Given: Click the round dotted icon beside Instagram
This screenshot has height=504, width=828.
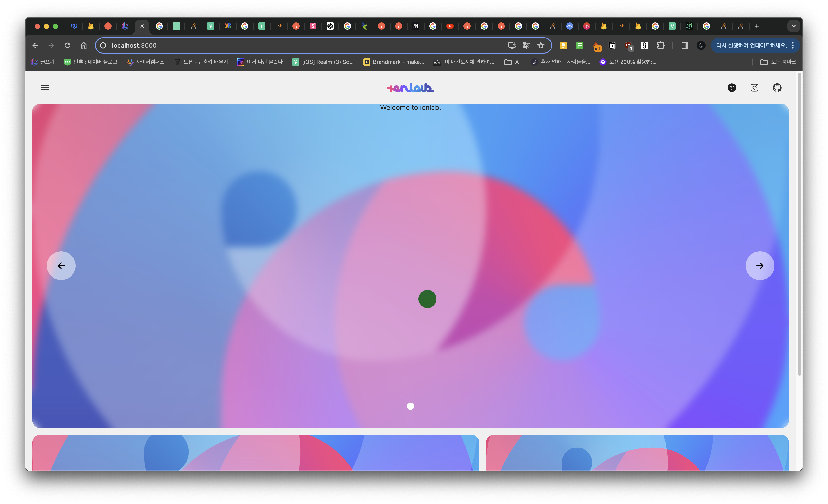Looking at the screenshot, I should click(732, 88).
